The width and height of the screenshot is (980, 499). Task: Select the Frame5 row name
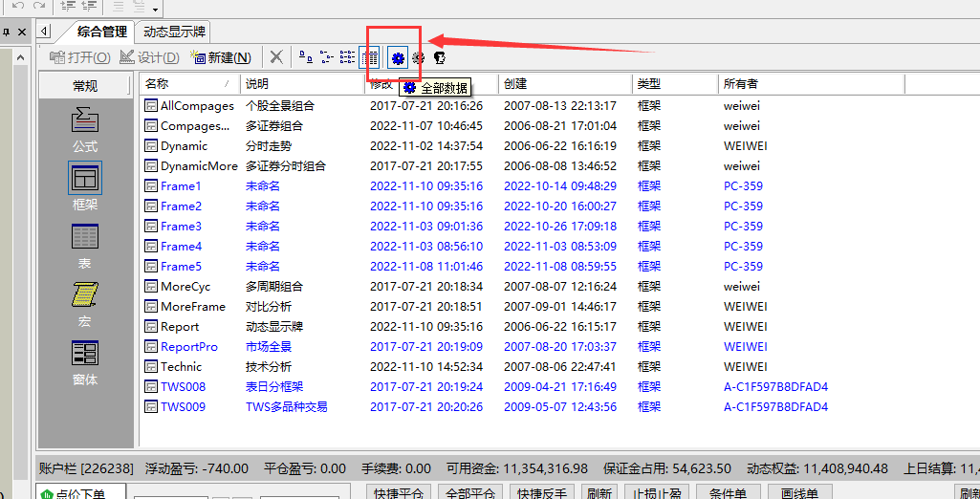click(182, 266)
